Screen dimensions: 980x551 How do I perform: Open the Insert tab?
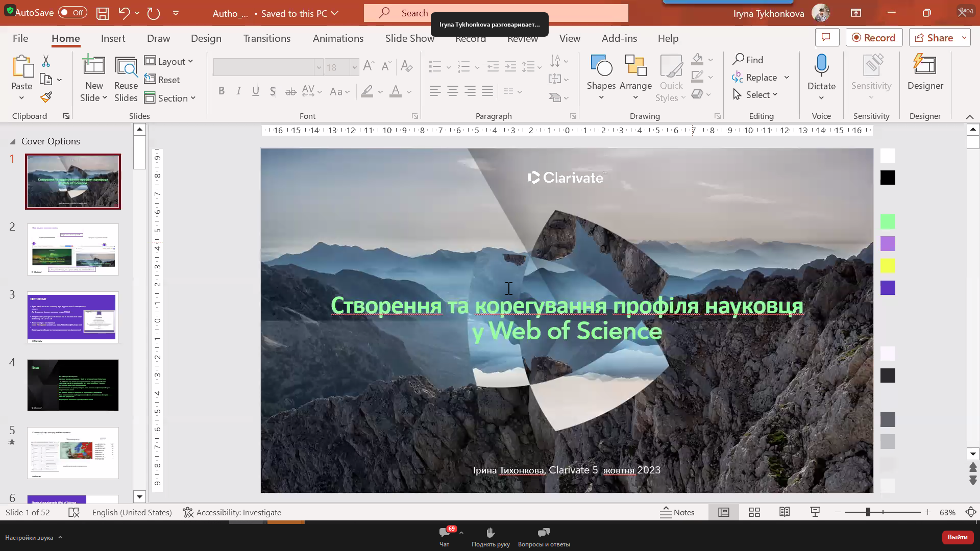pyautogui.click(x=113, y=38)
